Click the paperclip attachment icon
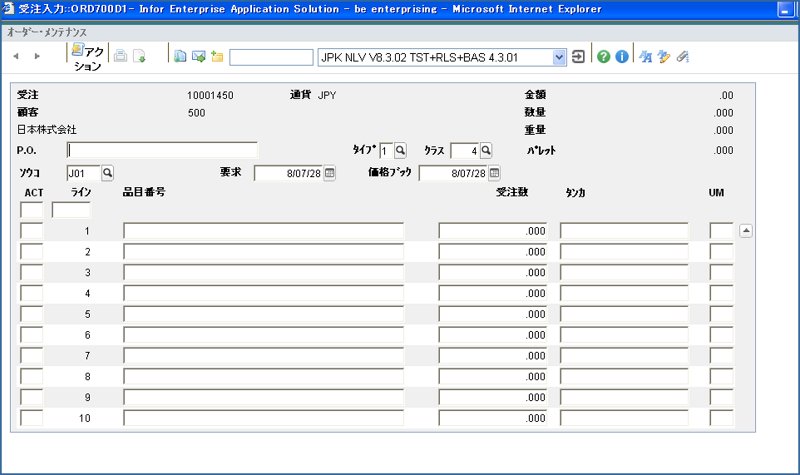Screen dimensions: 800x475 (683, 57)
